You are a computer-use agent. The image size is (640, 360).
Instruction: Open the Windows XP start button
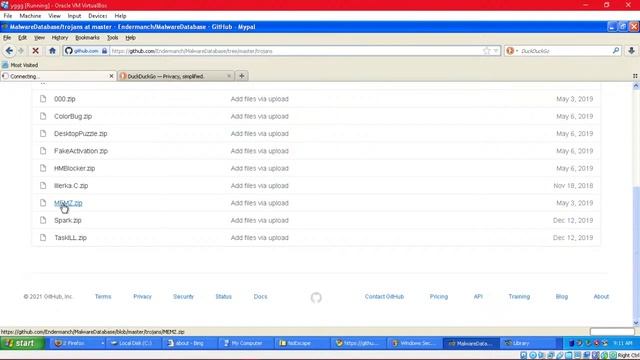click(22, 343)
